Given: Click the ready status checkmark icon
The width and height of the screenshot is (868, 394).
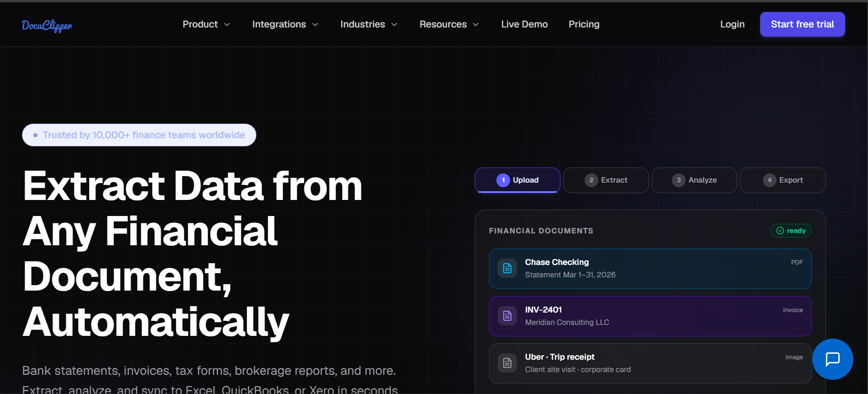Looking at the screenshot, I should (780, 231).
